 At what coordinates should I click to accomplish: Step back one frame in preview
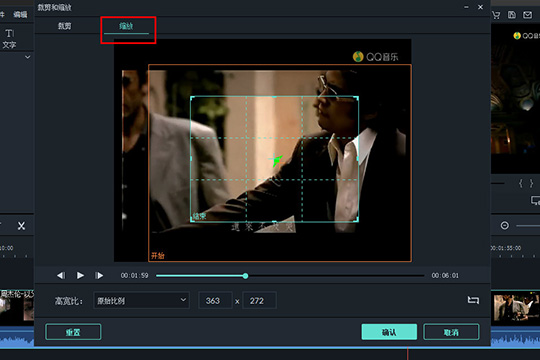61,276
